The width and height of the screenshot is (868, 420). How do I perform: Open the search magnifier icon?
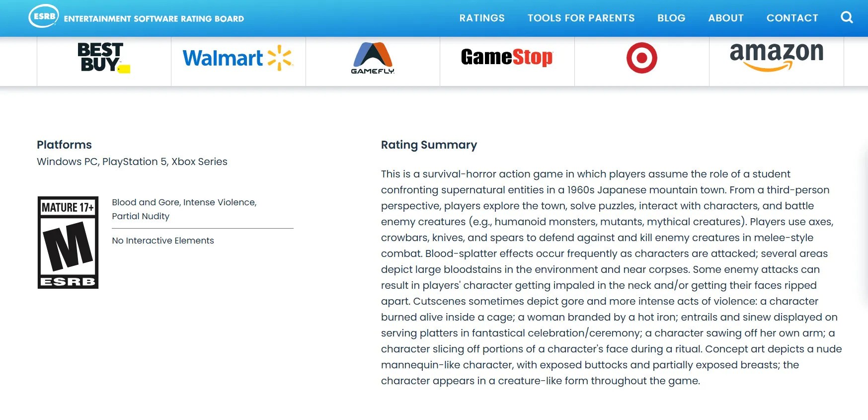coord(847,18)
